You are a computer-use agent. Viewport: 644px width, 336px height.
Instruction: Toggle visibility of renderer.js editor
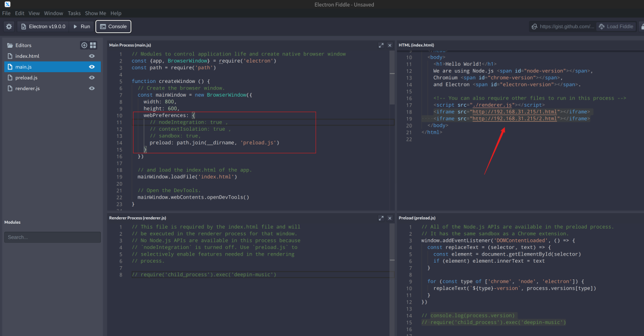(x=92, y=88)
